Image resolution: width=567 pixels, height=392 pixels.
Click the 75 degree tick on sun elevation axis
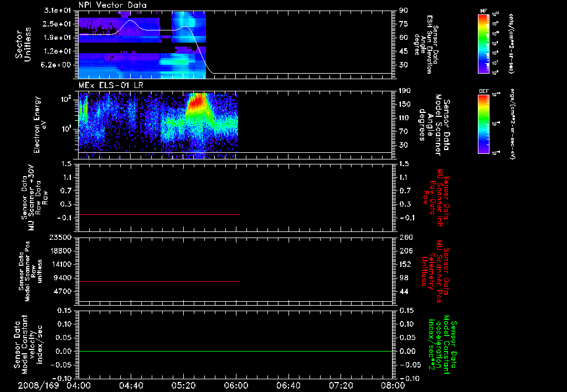tap(404, 24)
